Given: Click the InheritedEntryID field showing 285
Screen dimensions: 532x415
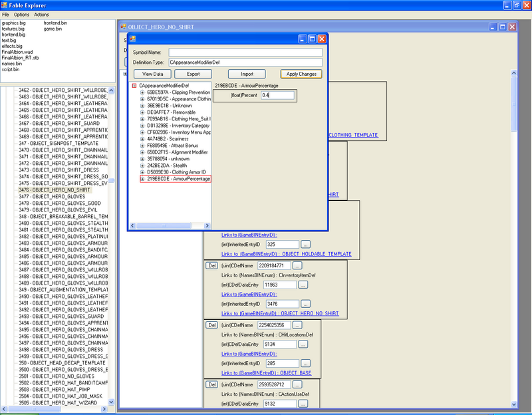Looking at the screenshot, I should click(282, 363).
